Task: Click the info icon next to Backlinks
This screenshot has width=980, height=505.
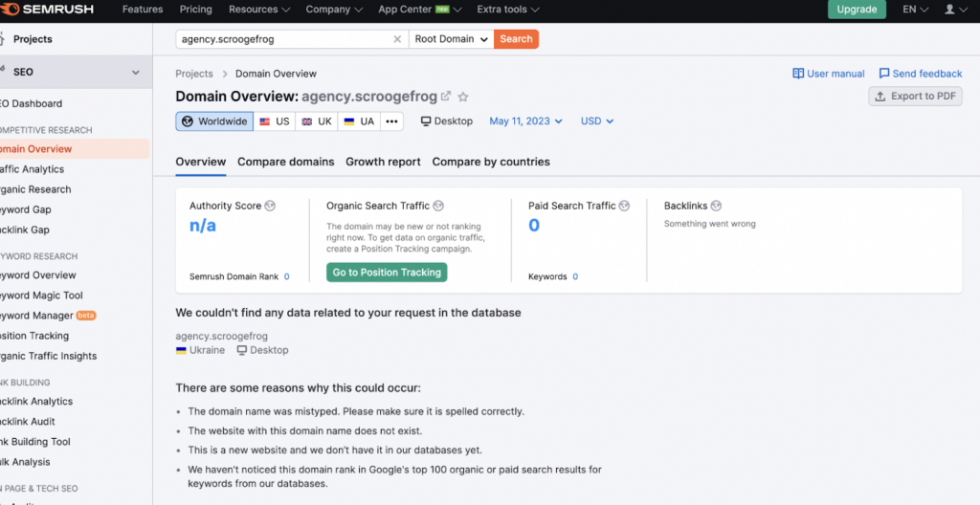Action: [716, 206]
